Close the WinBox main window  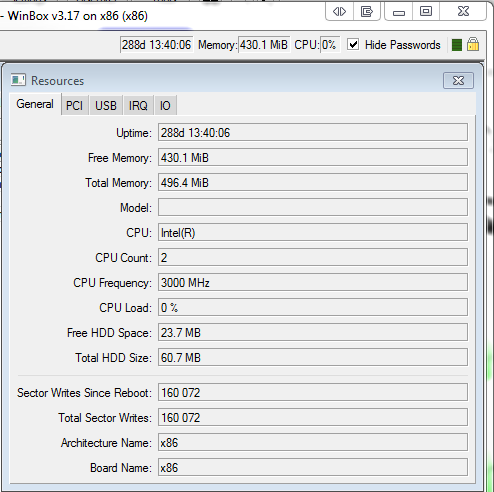tap(463, 12)
